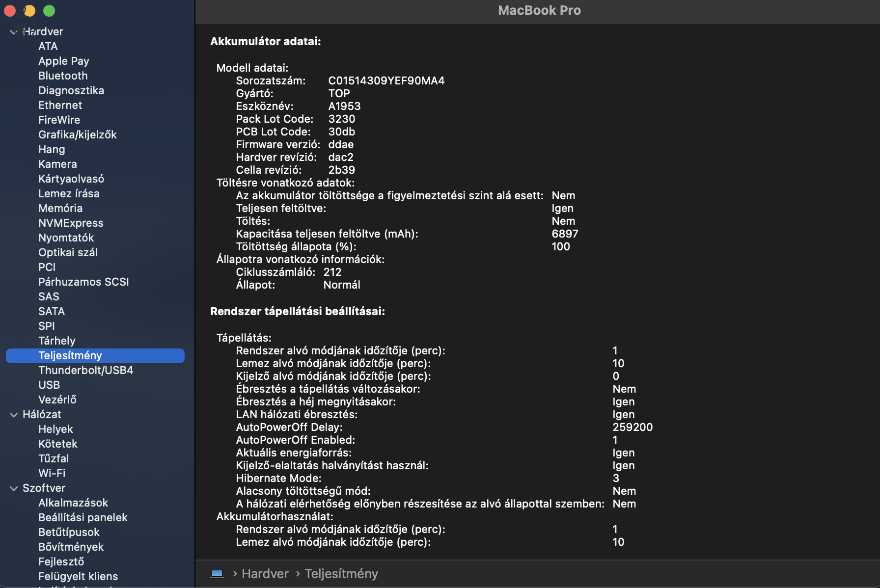Click the Hibernate Mode value 3
Screen dimensions: 880x588
pyautogui.click(x=616, y=478)
